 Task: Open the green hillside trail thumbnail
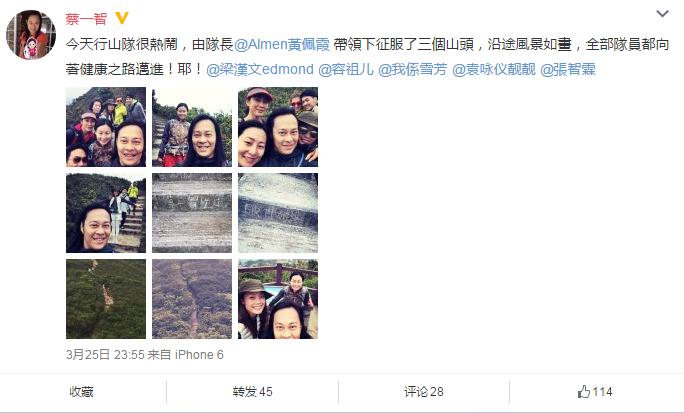coord(106,299)
